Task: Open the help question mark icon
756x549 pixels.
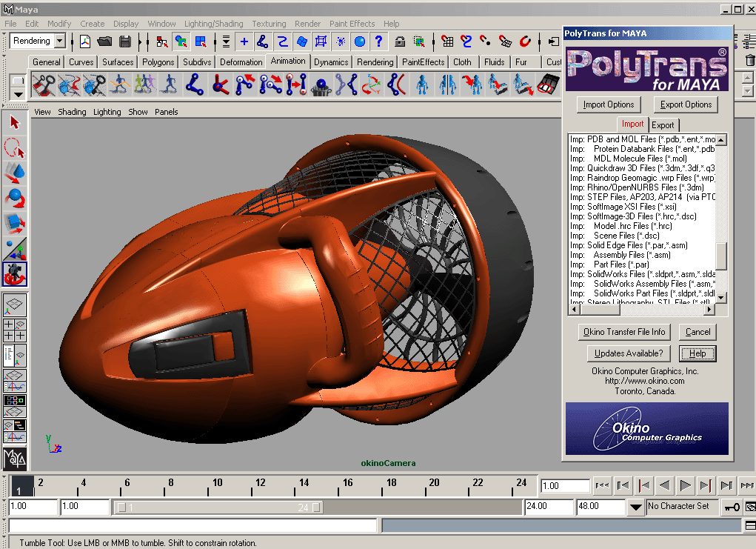Action: (x=379, y=41)
